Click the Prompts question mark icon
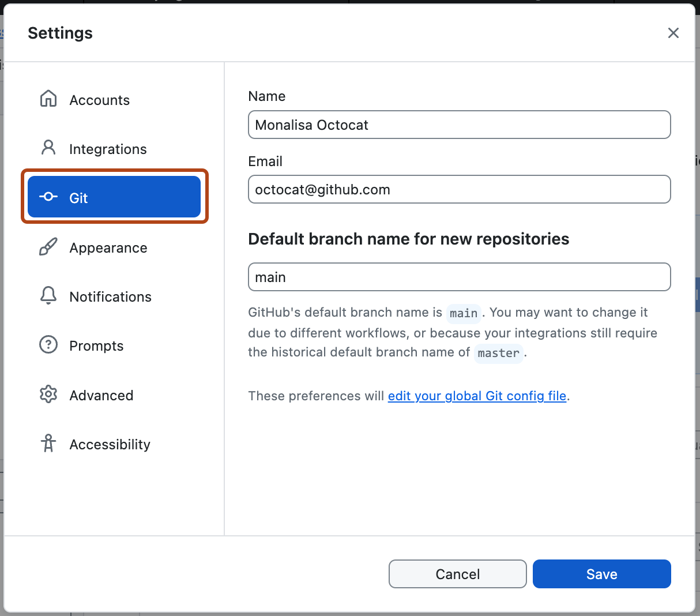The image size is (700, 616). pos(48,345)
